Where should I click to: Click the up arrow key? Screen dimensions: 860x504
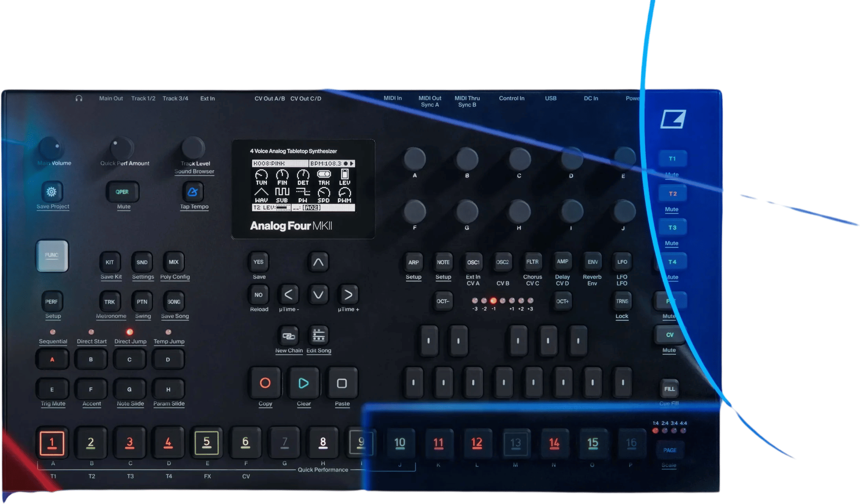coord(318,262)
